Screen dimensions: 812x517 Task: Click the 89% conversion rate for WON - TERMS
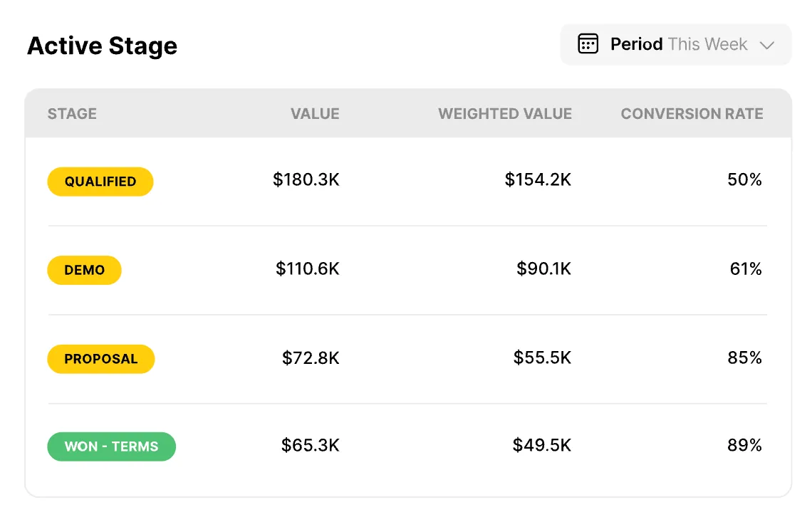coord(744,446)
